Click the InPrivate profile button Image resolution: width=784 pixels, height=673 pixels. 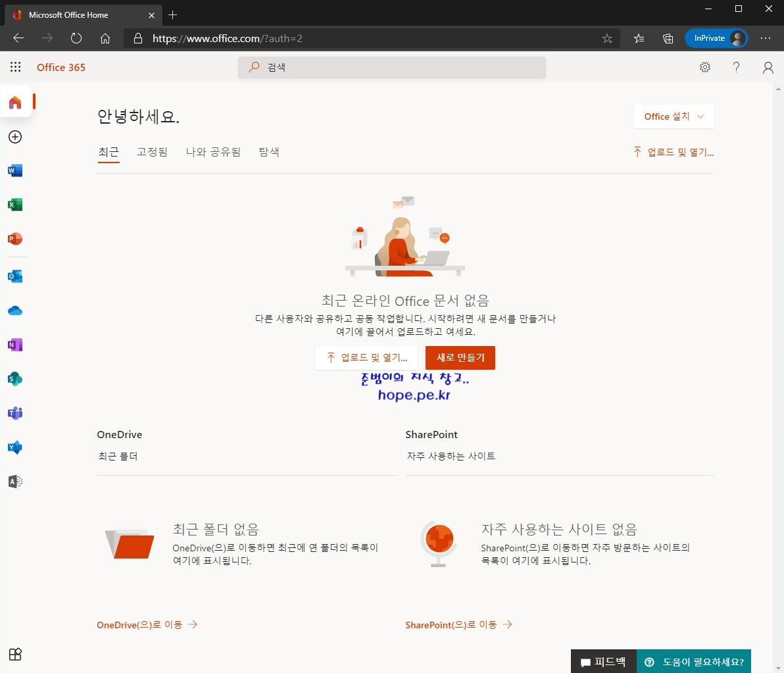pos(716,38)
